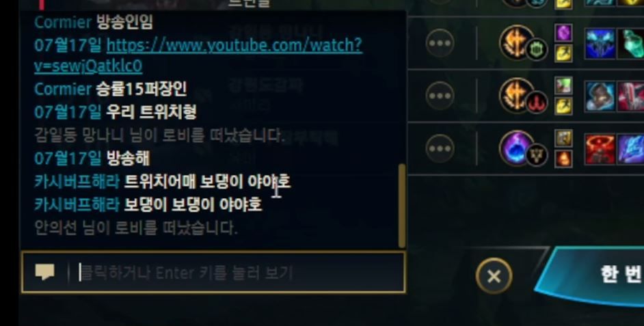Click the Inspiration secondary rune badge next to Arcane Comet
The height and width of the screenshot is (326, 644).
(x=537, y=155)
